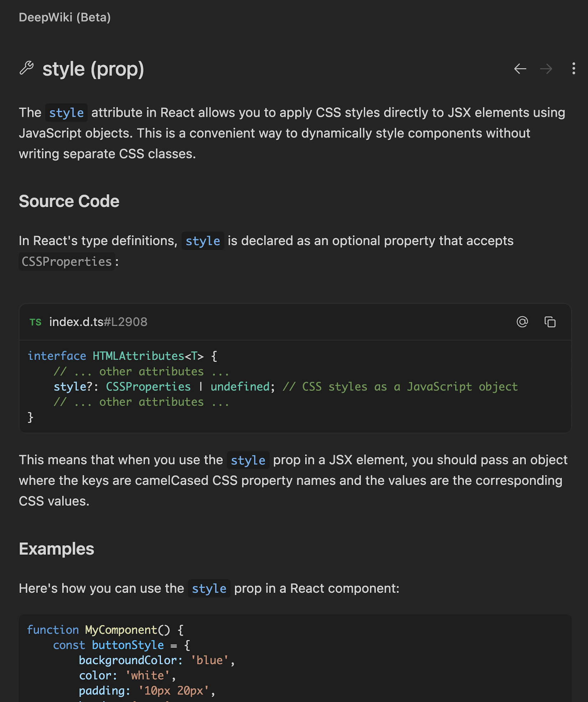Select the CSSProperties code chip
Screen dimensions: 588x702
tap(66, 262)
